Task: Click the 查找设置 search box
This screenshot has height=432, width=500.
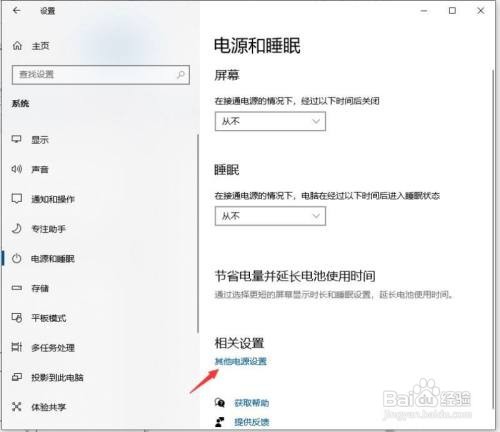Action: click(x=101, y=75)
